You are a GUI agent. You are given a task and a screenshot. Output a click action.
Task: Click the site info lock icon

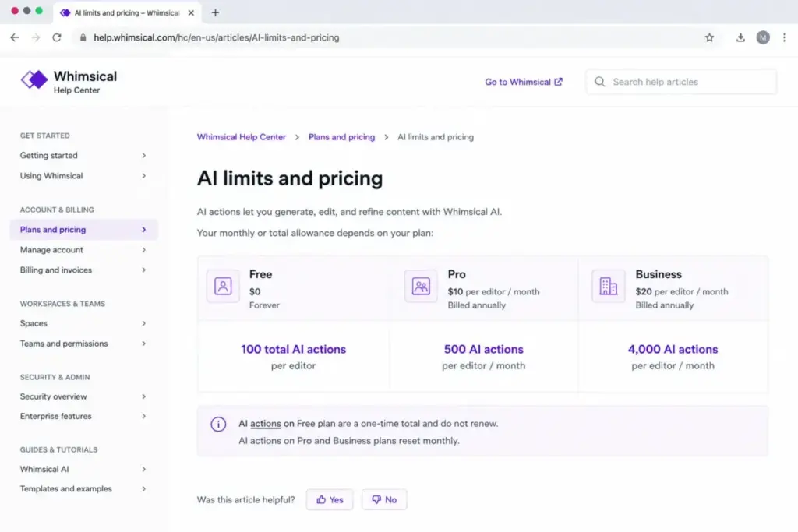[x=83, y=37]
